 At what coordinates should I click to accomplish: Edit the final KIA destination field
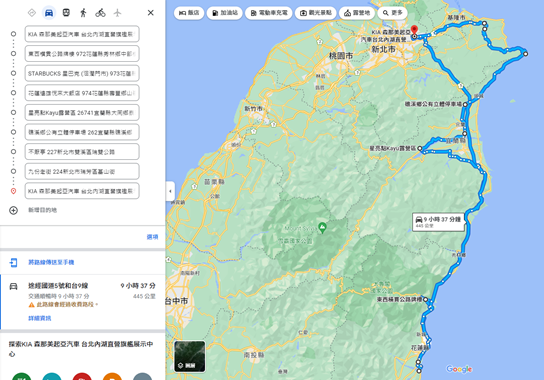click(82, 191)
